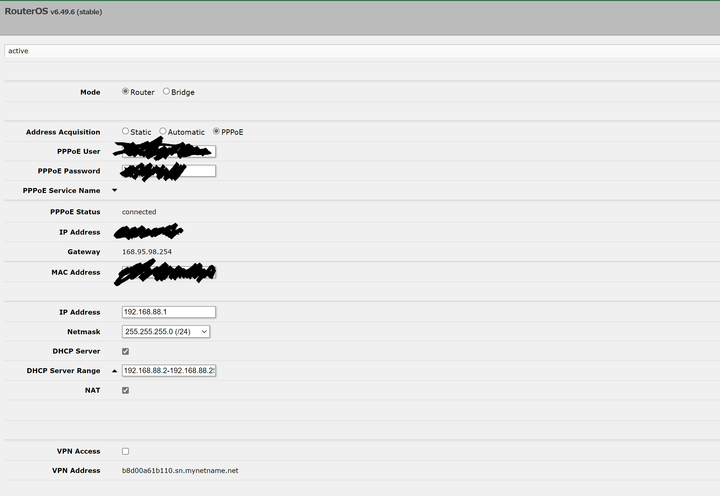The height and width of the screenshot is (496, 720).
Task: Click the RouterOS v6.49.6 title
Action: click(53, 11)
